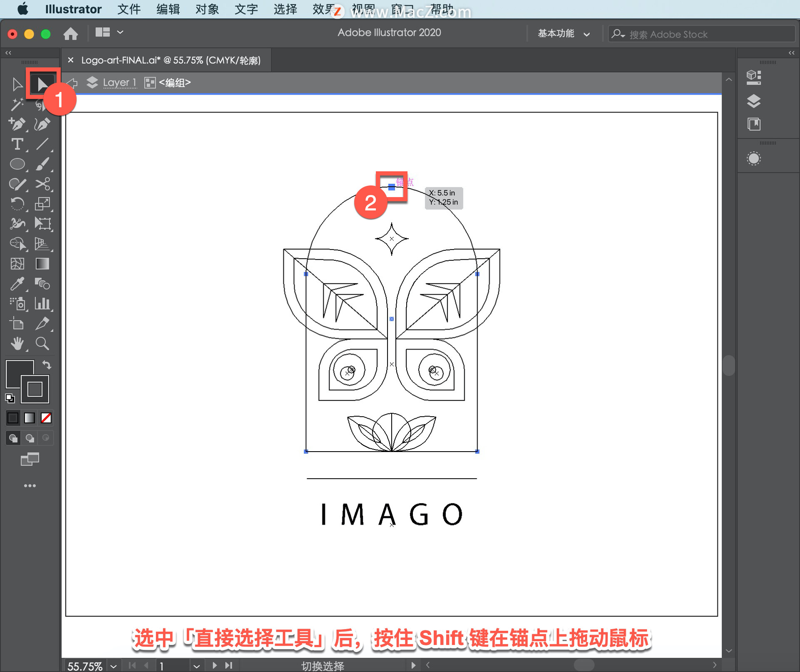
Task: Select the Perspective Grid tool
Action: pyautogui.click(x=42, y=243)
